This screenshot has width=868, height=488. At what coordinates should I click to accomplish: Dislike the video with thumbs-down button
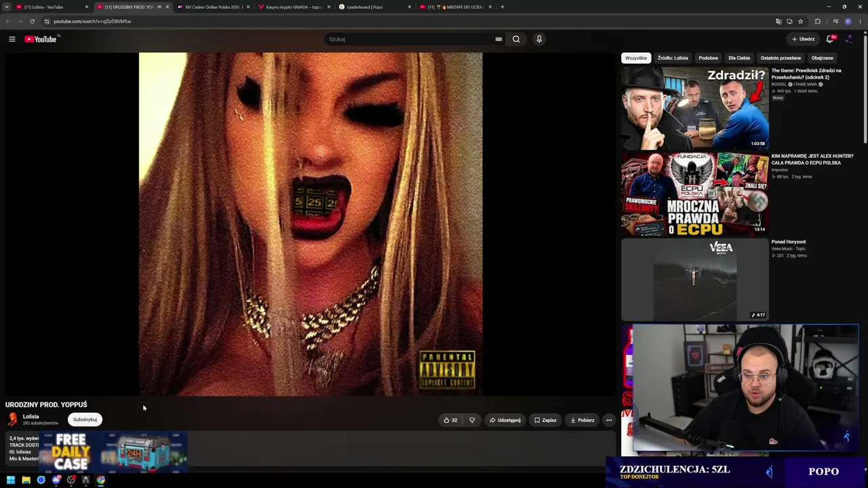(x=472, y=420)
